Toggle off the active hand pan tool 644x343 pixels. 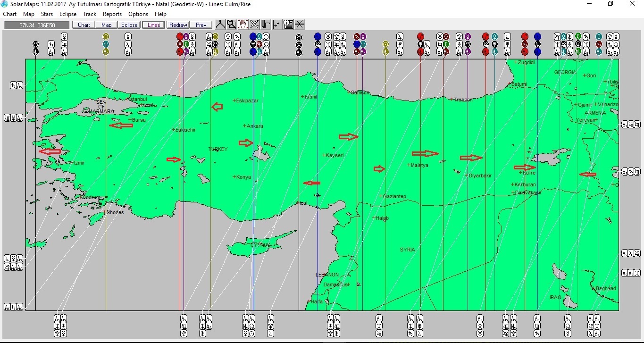243,24
